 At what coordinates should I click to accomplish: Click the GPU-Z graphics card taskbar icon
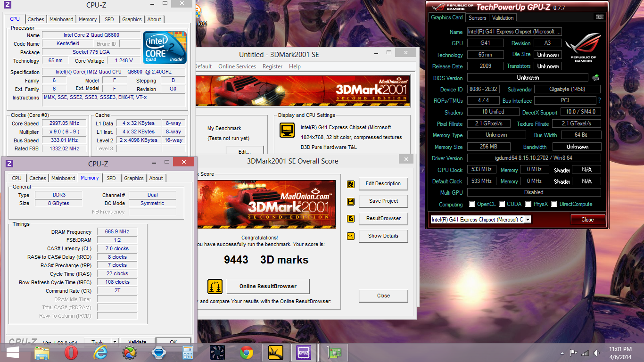click(334, 353)
